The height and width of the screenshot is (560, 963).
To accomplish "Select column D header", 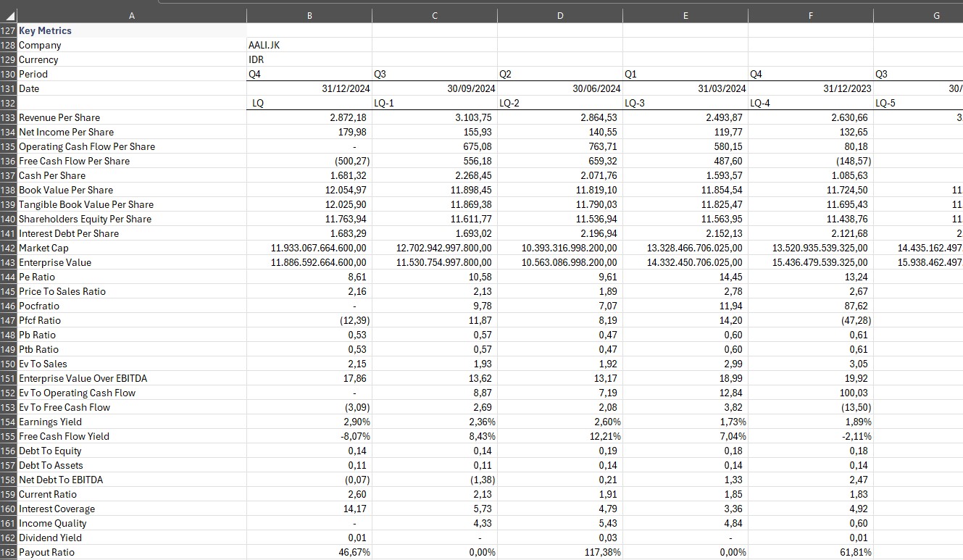I will pyautogui.click(x=560, y=15).
